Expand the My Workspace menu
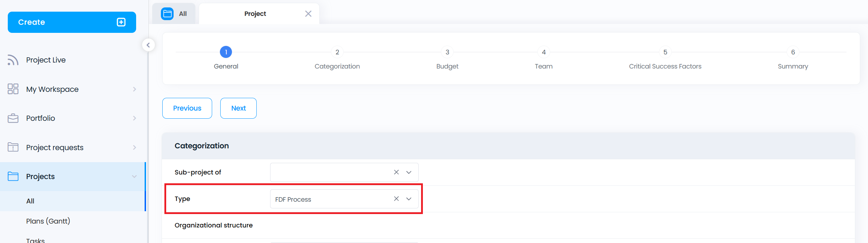The image size is (868, 243). coord(134,89)
